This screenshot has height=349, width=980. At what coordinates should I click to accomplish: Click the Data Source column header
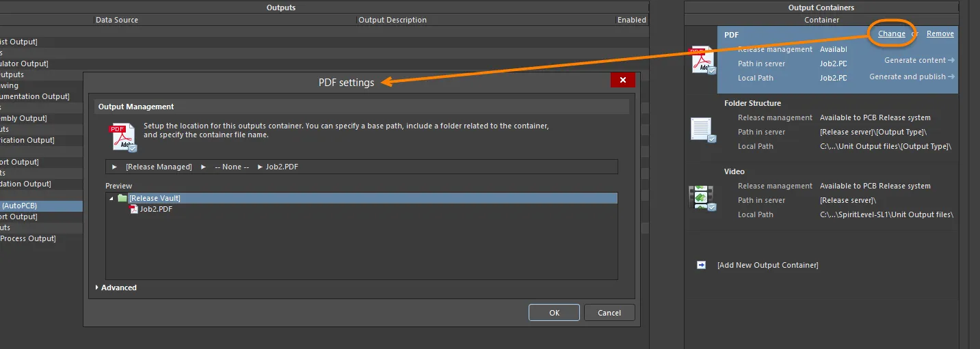coord(117,20)
